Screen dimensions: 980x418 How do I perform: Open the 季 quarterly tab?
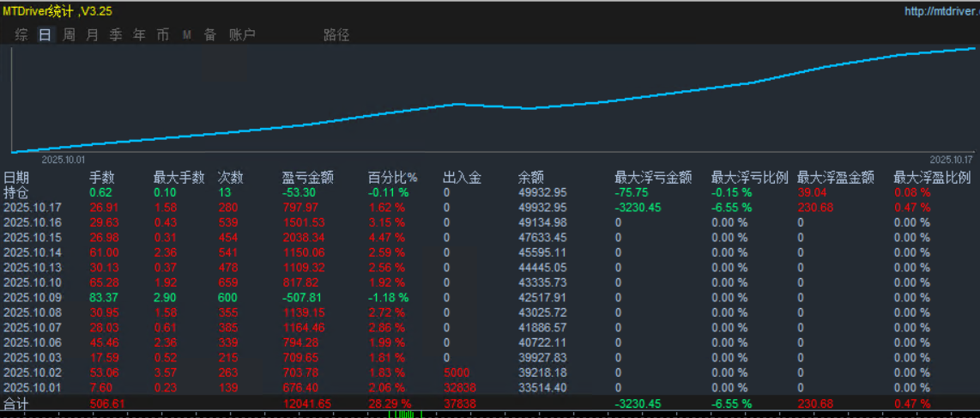116,35
